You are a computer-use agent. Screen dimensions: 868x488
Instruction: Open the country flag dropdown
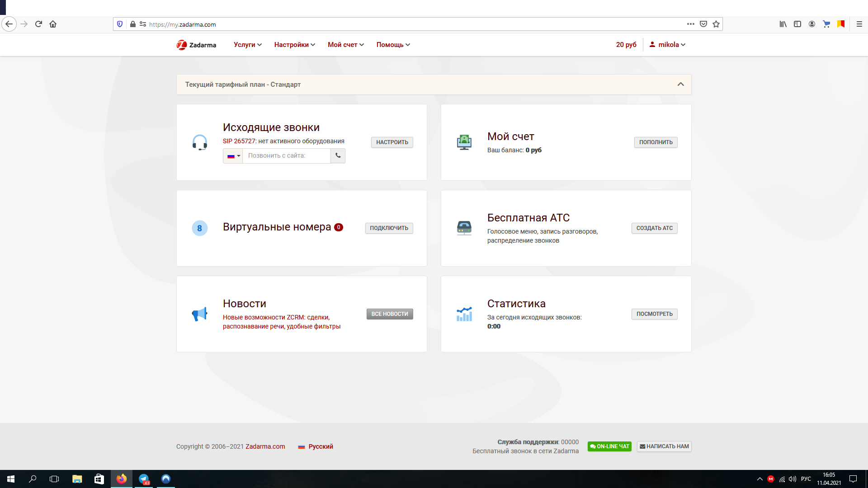[233, 156]
